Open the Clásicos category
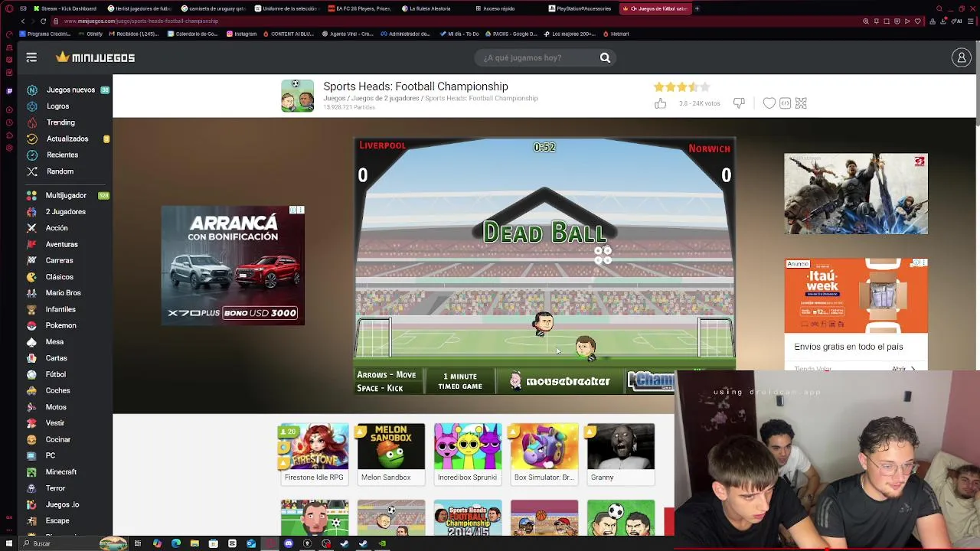Viewport: 980px width, 551px height. pyautogui.click(x=59, y=277)
